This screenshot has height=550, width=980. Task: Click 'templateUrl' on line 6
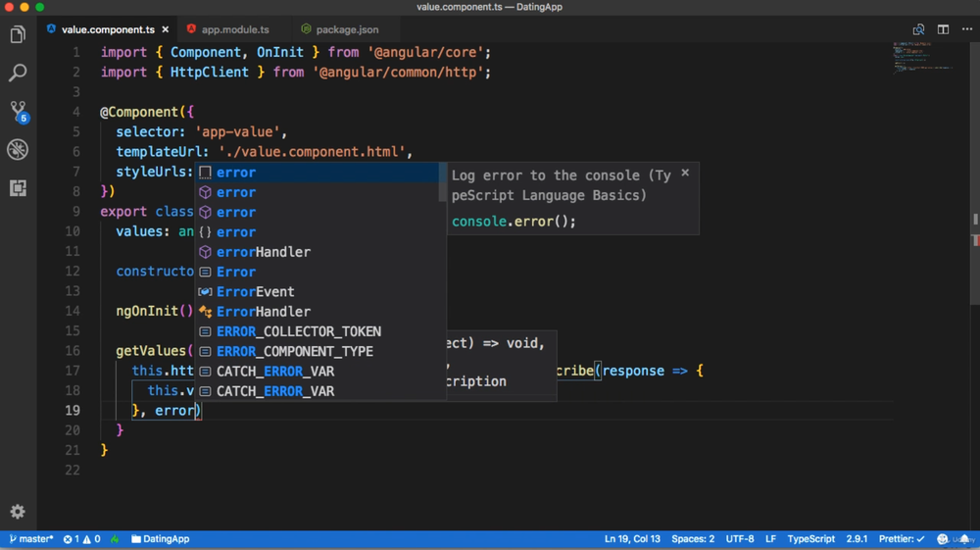[x=158, y=151]
